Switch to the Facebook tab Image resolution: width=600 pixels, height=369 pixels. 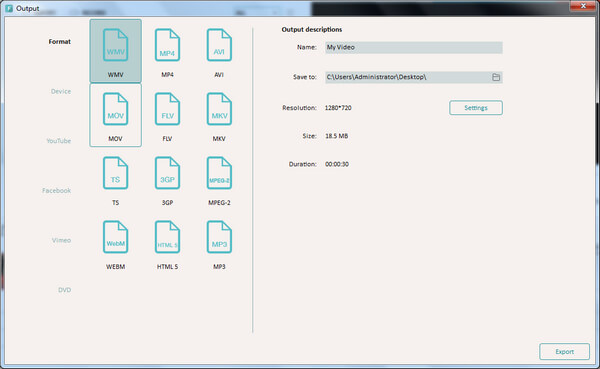click(57, 191)
